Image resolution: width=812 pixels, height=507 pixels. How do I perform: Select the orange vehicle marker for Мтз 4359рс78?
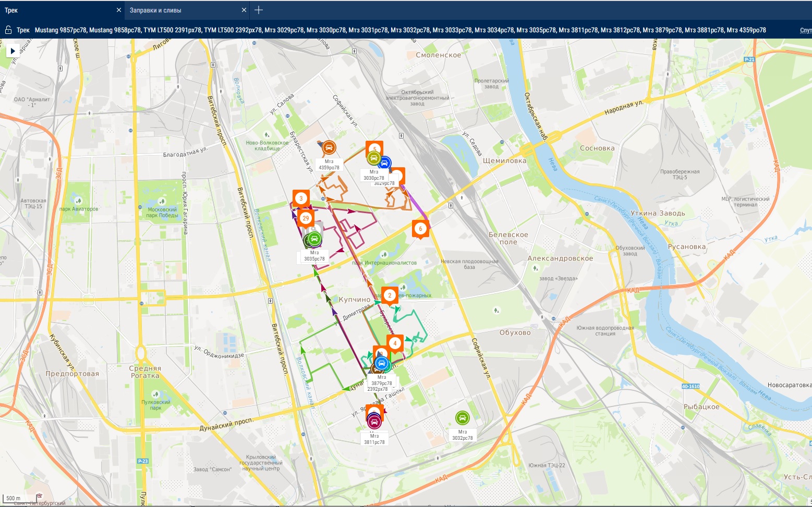point(329,147)
